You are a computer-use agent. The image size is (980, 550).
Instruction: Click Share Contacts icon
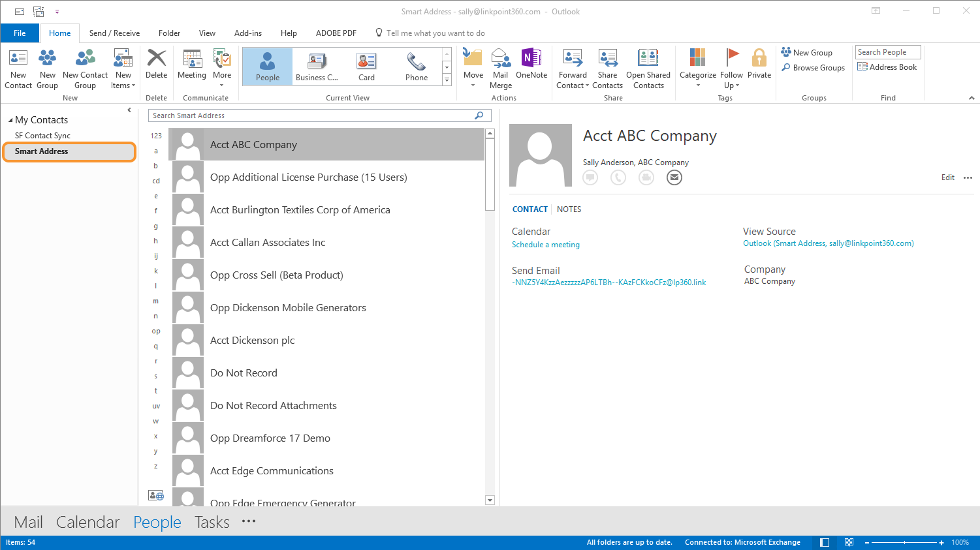(608, 69)
